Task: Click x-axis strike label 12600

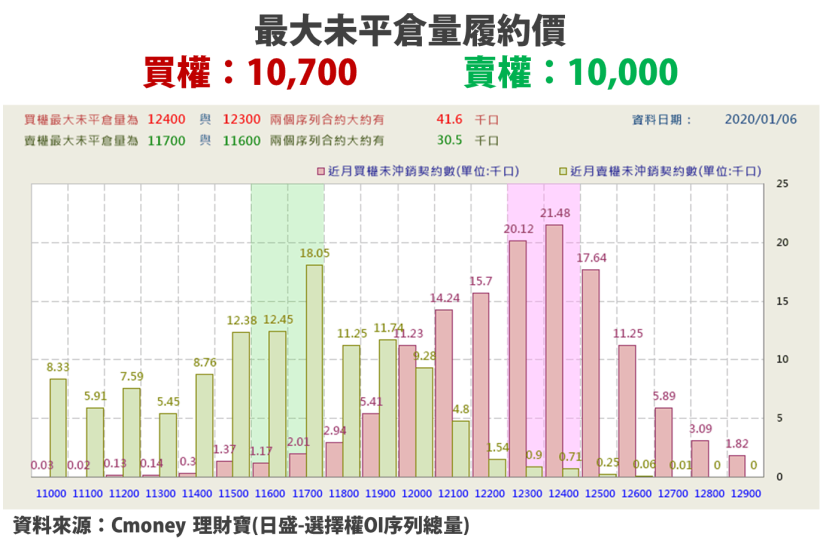Action: (636, 494)
